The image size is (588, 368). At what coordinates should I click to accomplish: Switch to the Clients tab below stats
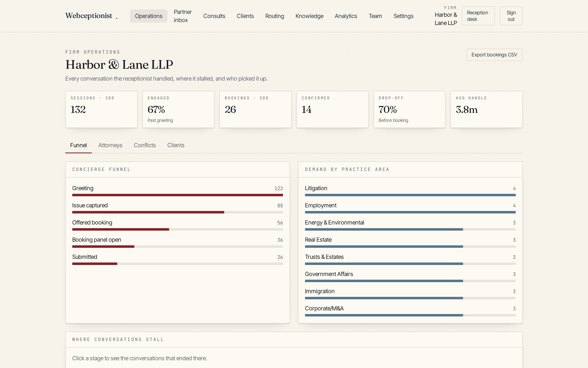coord(176,145)
